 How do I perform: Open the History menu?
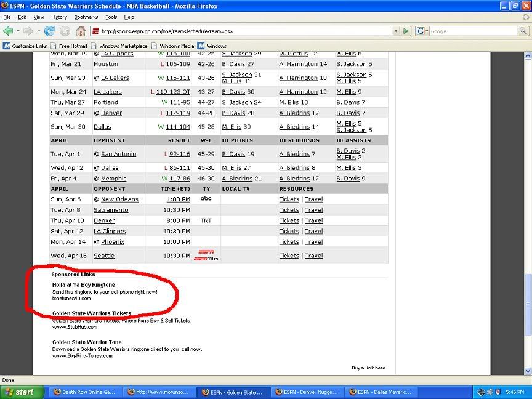click(59, 17)
